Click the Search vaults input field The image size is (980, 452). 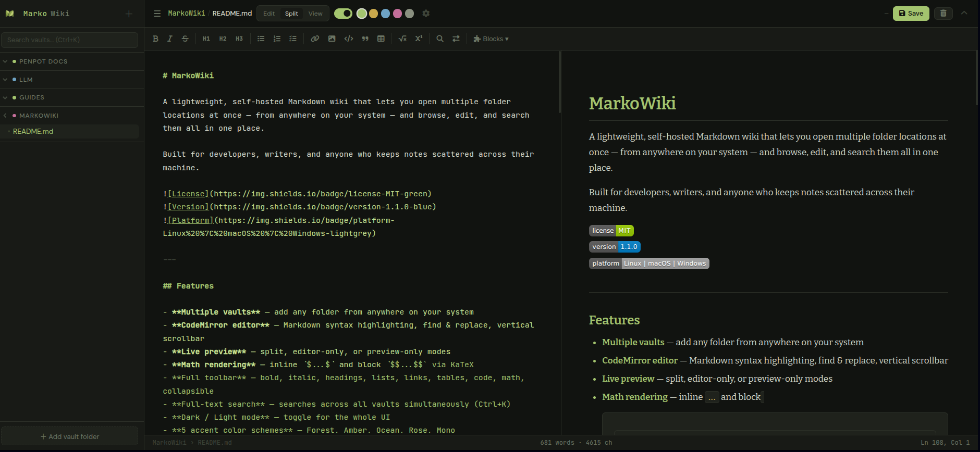pyautogui.click(x=69, y=40)
